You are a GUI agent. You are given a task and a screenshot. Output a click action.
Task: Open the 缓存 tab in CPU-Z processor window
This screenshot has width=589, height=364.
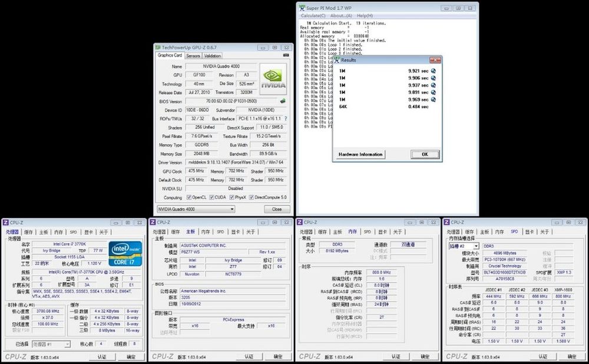pyautogui.click(x=28, y=232)
